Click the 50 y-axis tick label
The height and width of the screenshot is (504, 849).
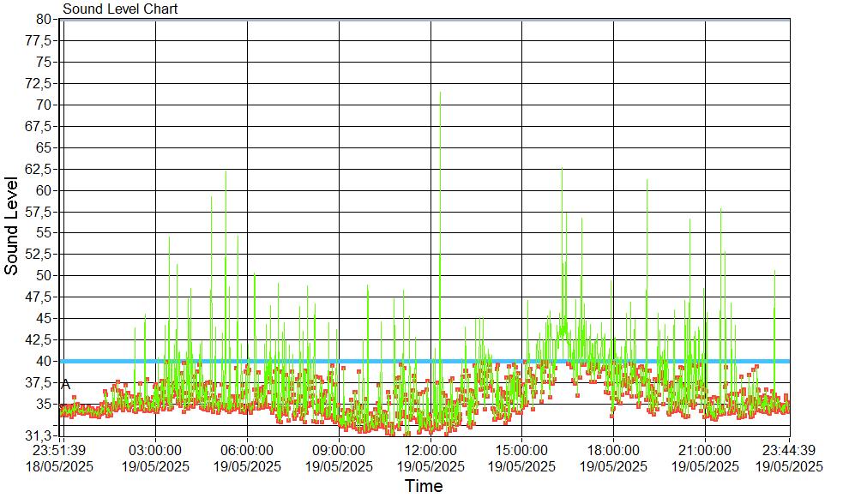tap(45, 275)
